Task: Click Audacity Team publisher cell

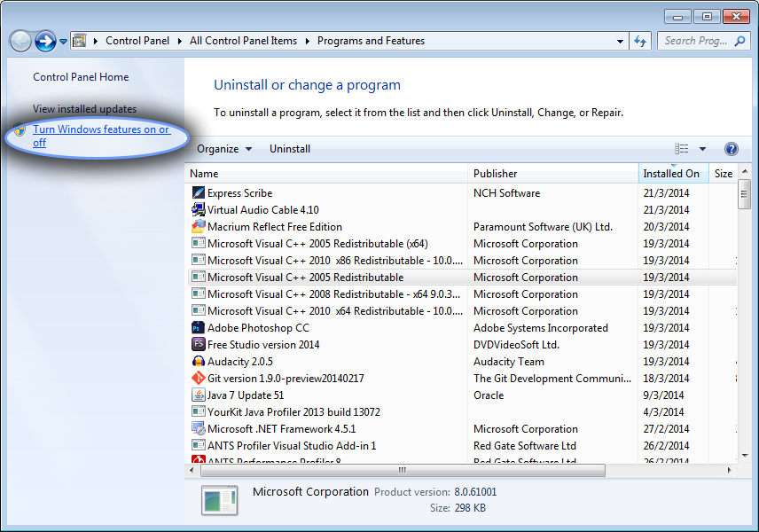Action: pos(508,362)
